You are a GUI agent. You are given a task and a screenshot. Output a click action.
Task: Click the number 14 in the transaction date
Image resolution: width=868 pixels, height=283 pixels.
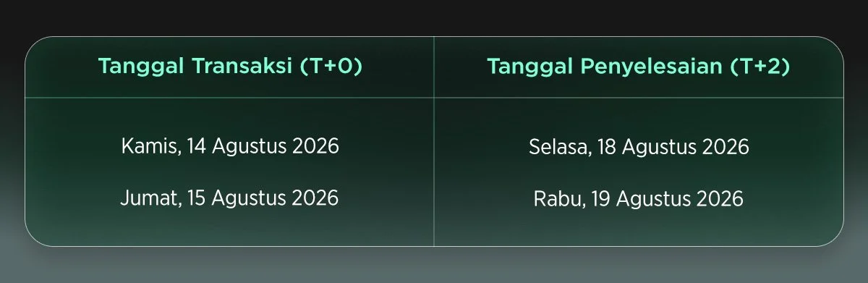click(x=195, y=147)
